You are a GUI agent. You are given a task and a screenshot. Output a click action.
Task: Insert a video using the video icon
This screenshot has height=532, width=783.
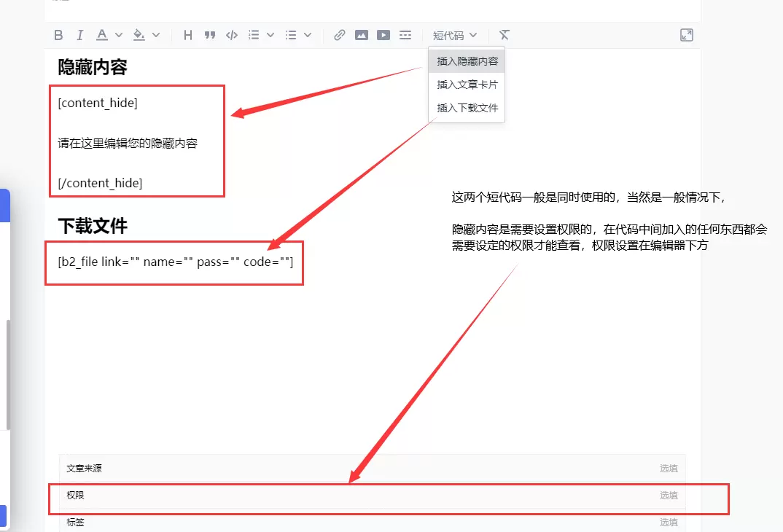383,34
